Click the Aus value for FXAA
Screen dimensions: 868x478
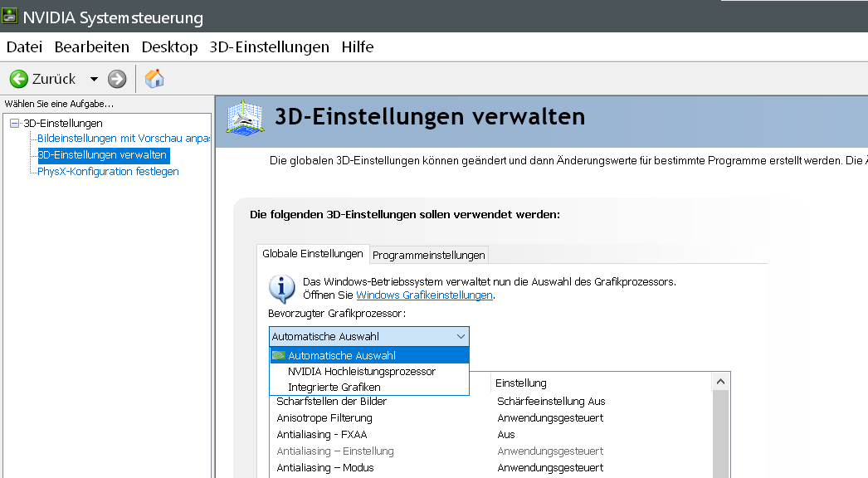[x=506, y=435]
